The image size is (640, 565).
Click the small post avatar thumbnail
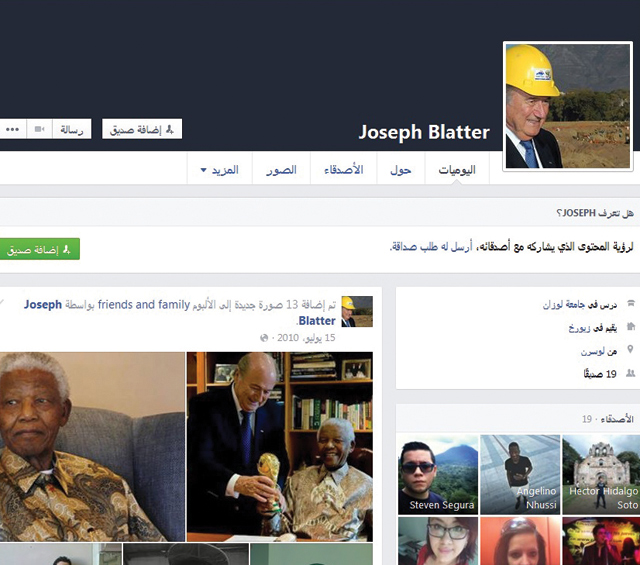pos(357,311)
